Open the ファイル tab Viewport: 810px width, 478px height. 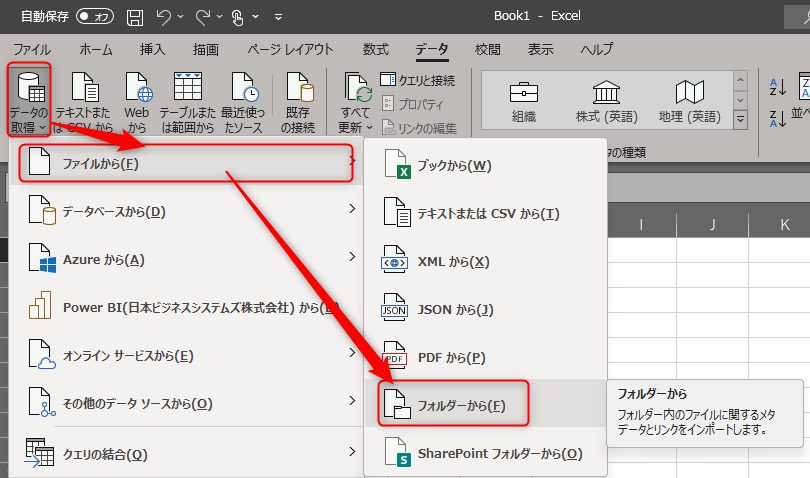click(x=32, y=50)
